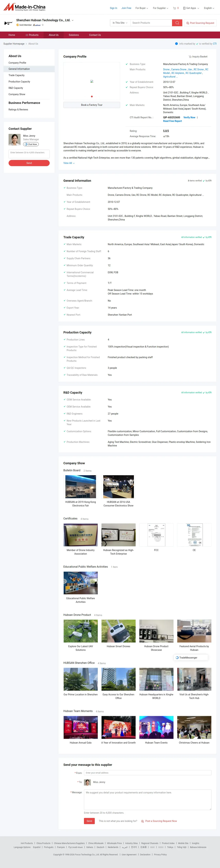The image size is (220, 868).
Task: Click the red search magnifier button
Action: pyautogui.click(x=177, y=23)
